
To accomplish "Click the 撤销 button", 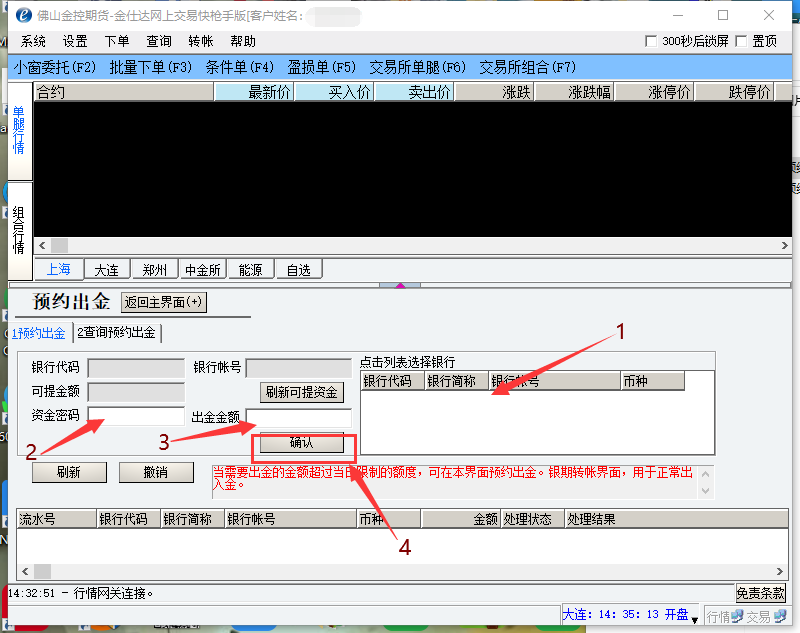I will point(156,472).
